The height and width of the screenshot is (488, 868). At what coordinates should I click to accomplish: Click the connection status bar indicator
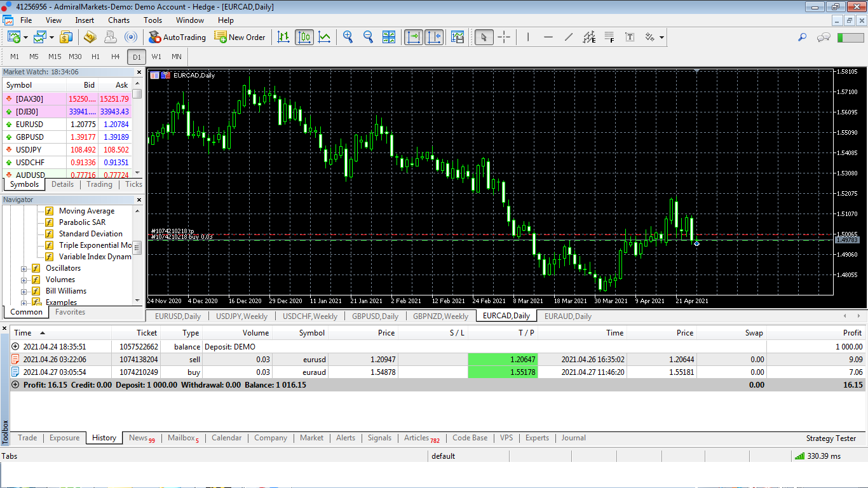[x=817, y=456]
